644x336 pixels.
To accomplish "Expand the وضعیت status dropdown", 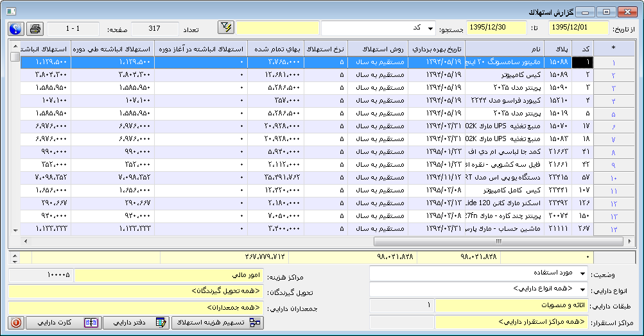I will [x=582, y=273].
